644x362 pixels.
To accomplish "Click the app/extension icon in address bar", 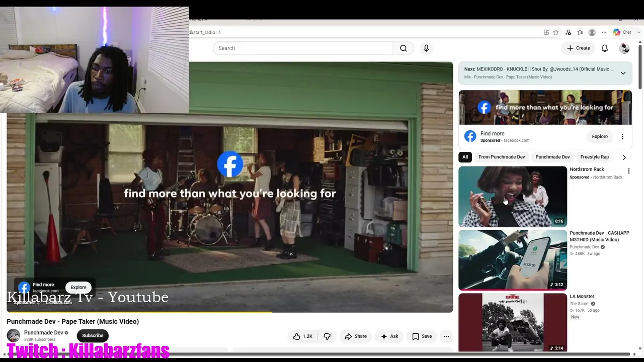I will tap(546, 32).
